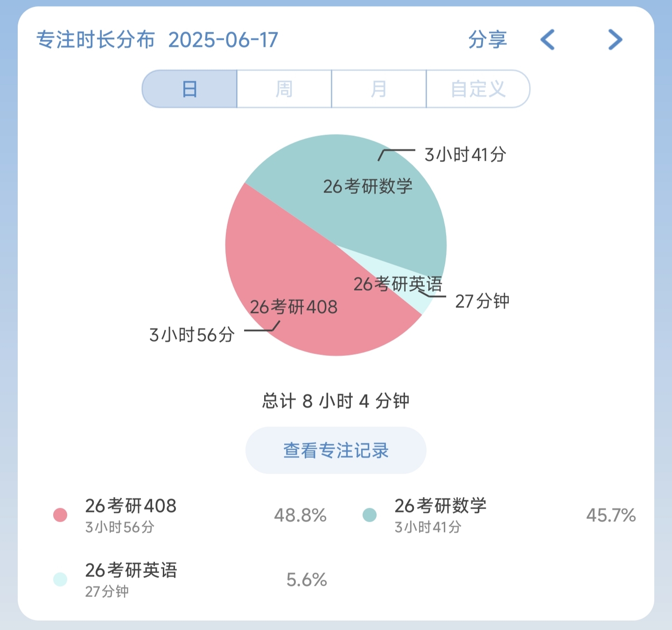Tap the 分享 share button

487,40
